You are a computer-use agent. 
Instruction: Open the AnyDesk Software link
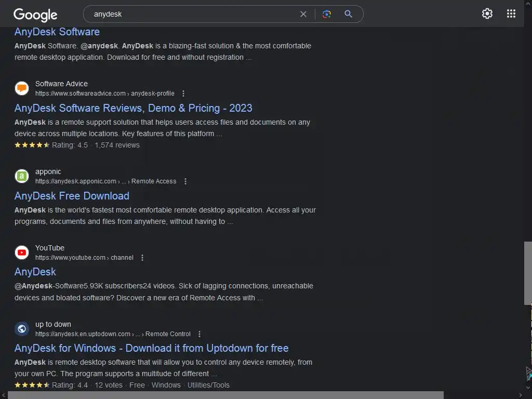pos(57,32)
